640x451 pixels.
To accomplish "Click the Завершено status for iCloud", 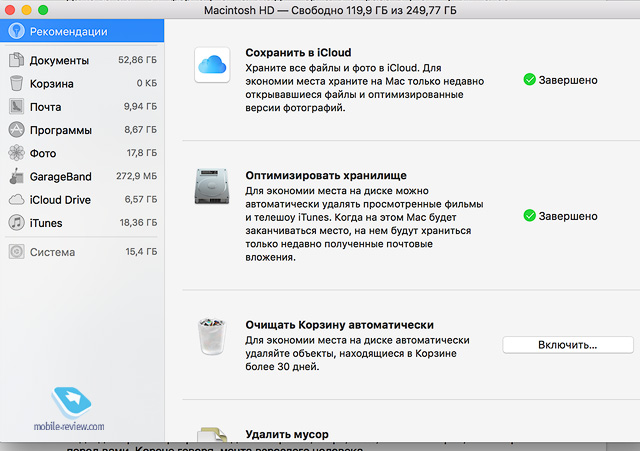I will (568, 80).
